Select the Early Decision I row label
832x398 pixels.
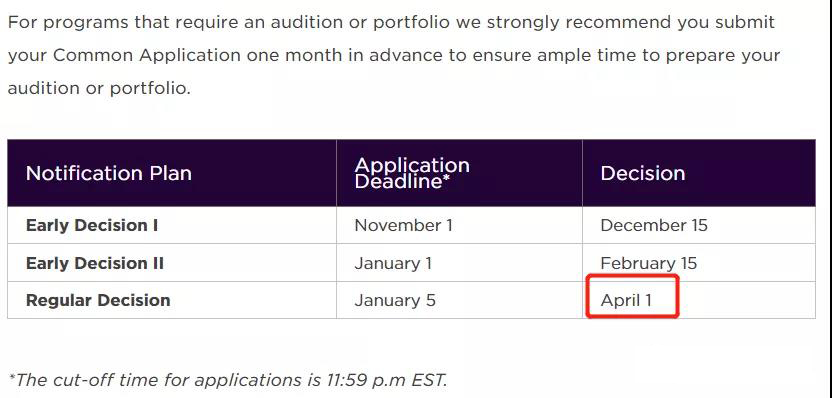(x=92, y=225)
